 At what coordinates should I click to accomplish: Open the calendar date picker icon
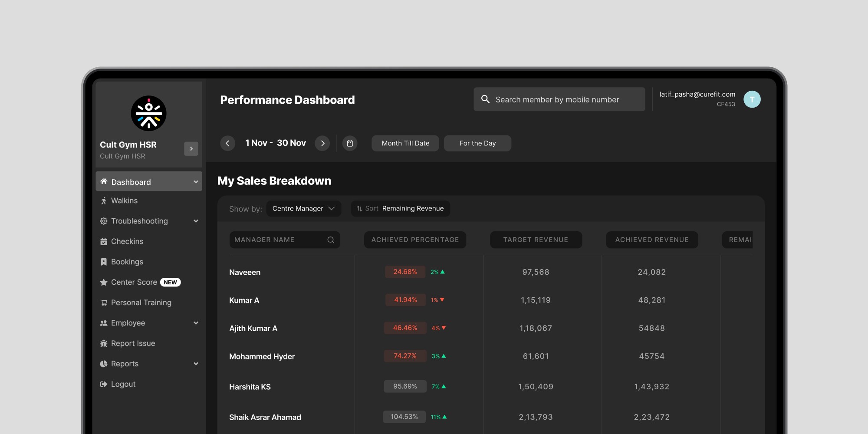click(350, 143)
